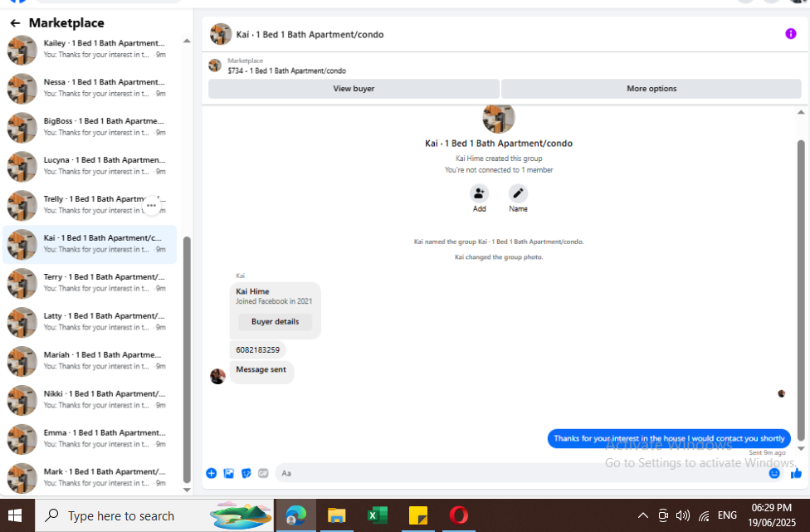Open options menu on Trelly chat
810x532 pixels.
[151, 206]
